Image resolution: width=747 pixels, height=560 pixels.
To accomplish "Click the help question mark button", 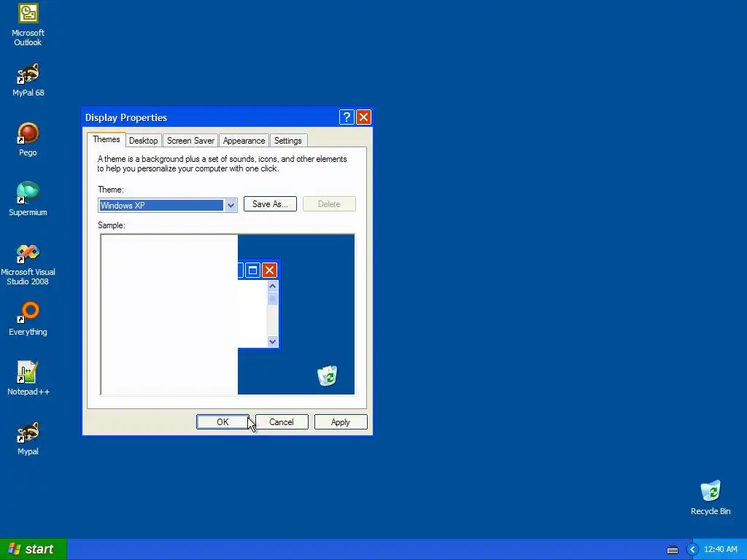I will coord(347,117).
